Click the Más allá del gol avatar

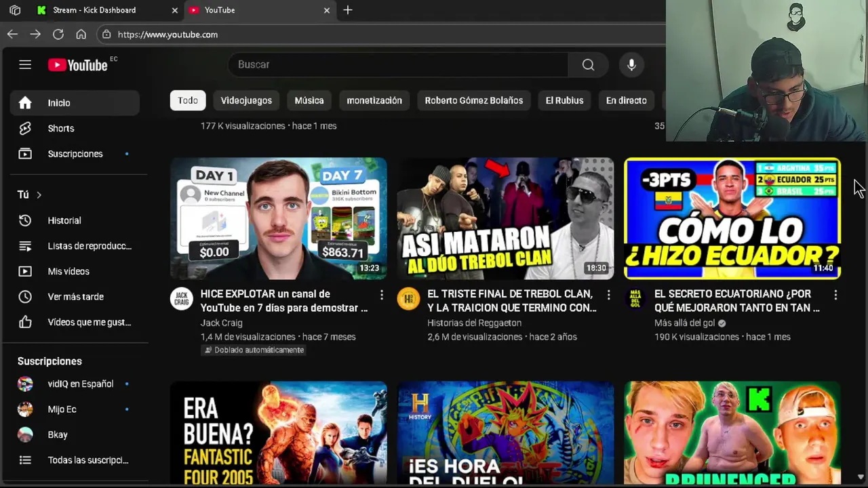(635, 299)
